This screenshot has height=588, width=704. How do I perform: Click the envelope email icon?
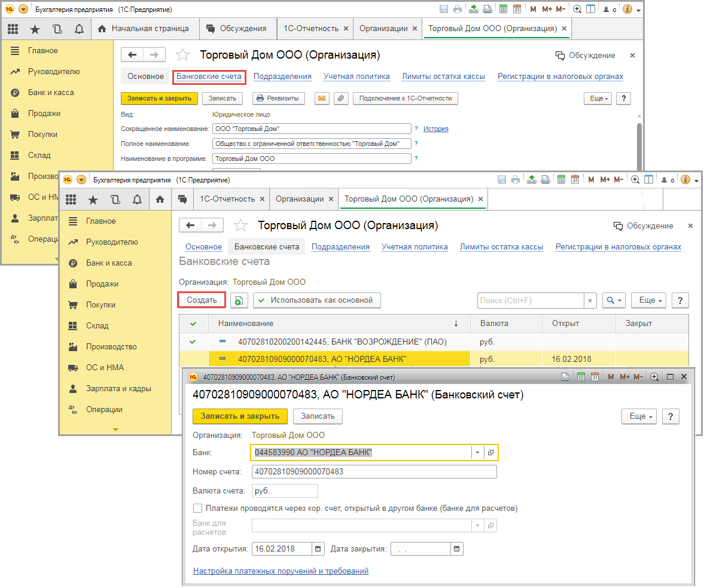coord(322,98)
